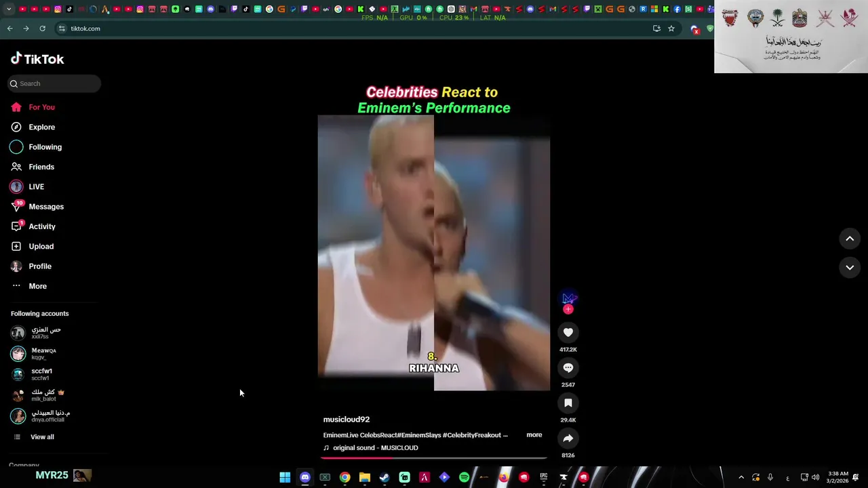Reload the TikTok page
Image resolution: width=868 pixels, height=488 pixels.
point(42,28)
